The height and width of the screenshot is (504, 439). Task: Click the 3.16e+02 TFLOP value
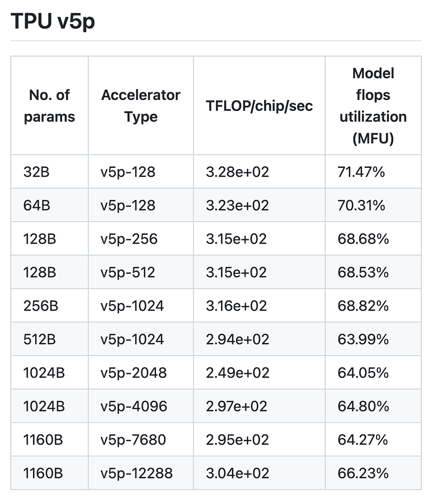tap(236, 306)
